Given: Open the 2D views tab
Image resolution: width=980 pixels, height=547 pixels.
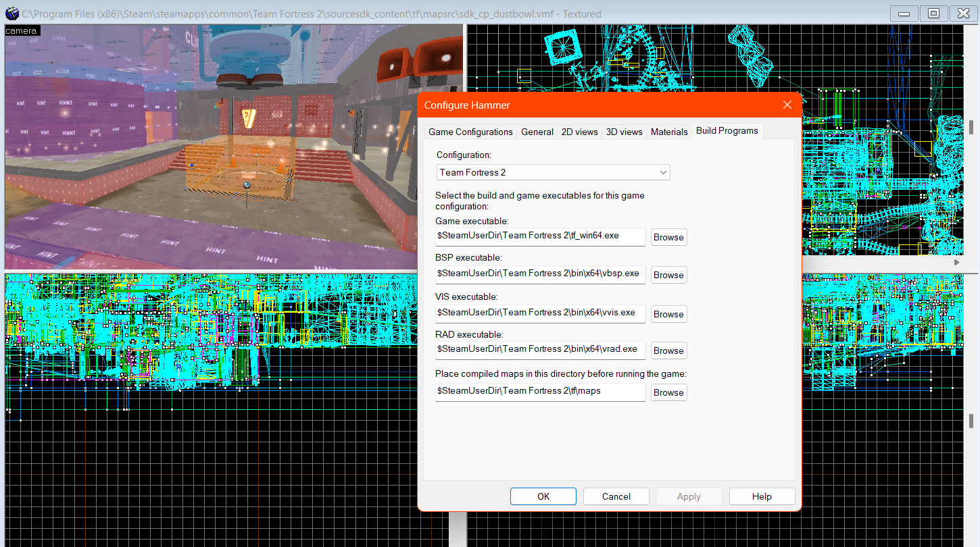Looking at the screenshot, I should (579, 132).
